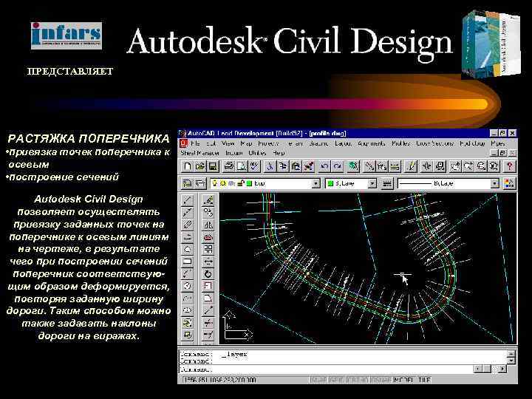Viewport: 532px width, 399px height.
Task: Open the File menu
Action: [x=195, y=143]
